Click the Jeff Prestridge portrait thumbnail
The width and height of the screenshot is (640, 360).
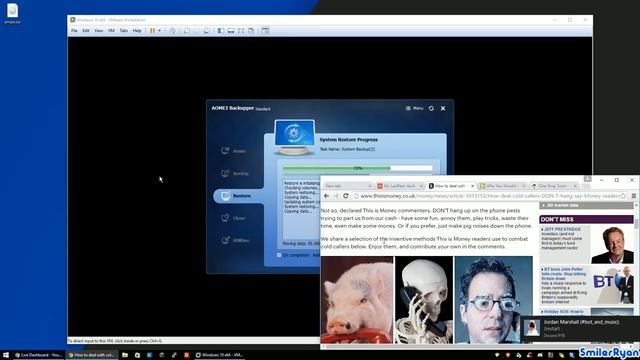612,245
